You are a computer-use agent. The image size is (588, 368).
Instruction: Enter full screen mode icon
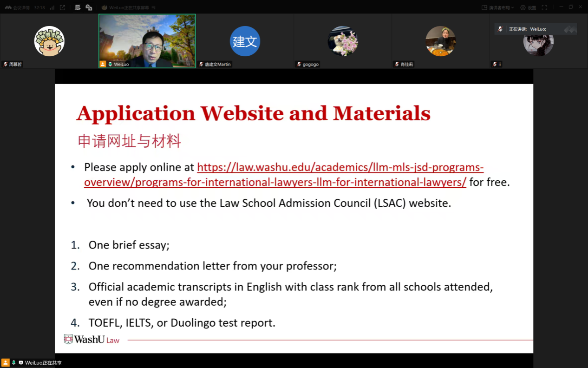pyautogui.click(x=544, y=7)
